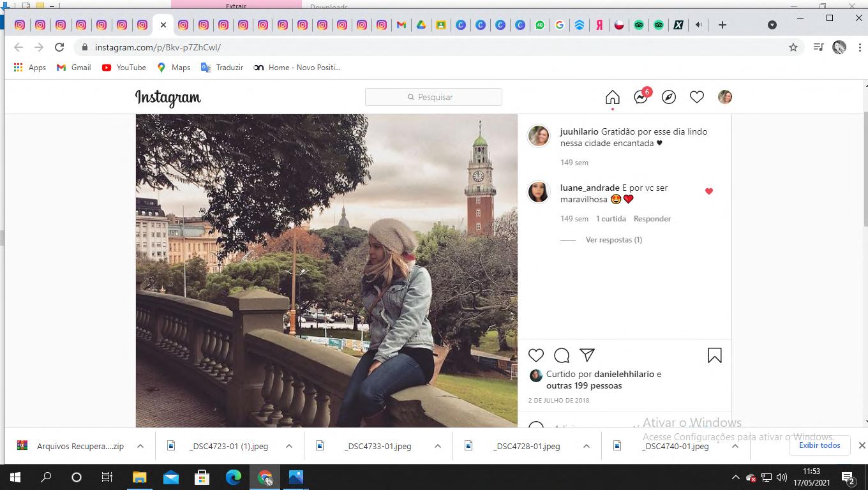Open the Gmail bookmark
The width and height of the screenshot is (868, 490).
(73, 68)
